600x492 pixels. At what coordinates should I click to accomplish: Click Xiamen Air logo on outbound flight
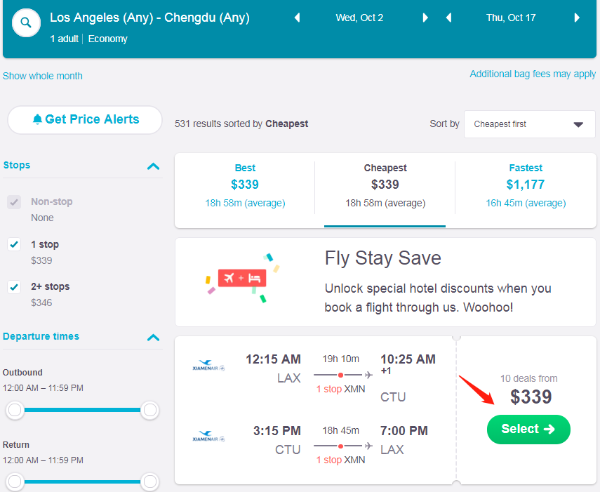pos(209,367)
